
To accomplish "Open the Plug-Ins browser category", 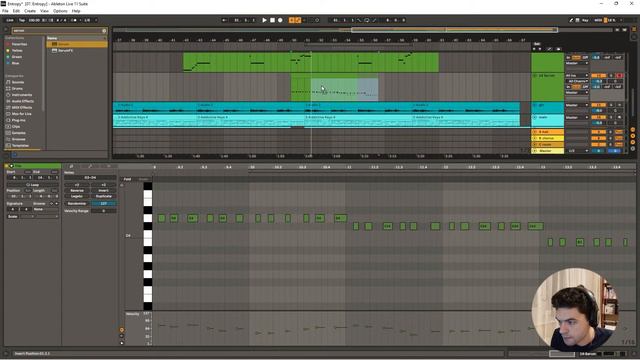I will 19,120.
